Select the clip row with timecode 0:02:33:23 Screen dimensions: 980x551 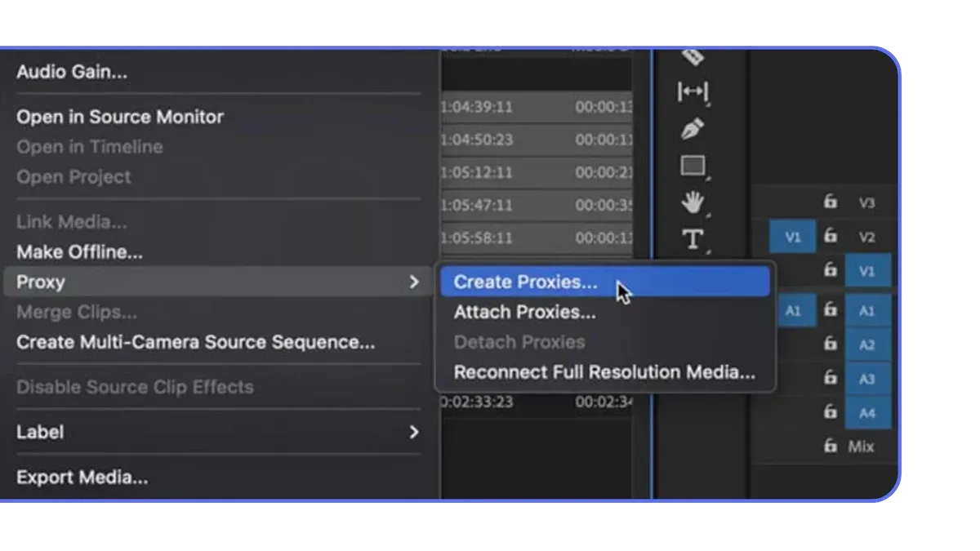tap(537, 402)
